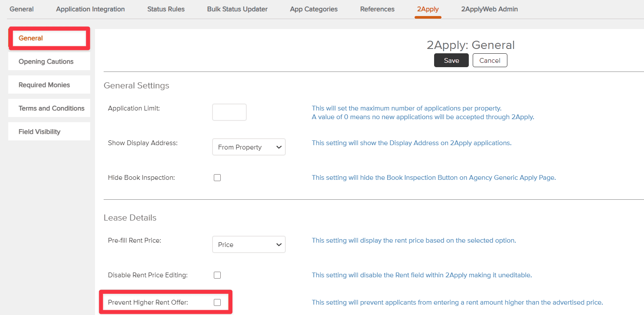Click the 'disable the Rent field' description text
Screen dimensions: 644x315
coord(422,275)
